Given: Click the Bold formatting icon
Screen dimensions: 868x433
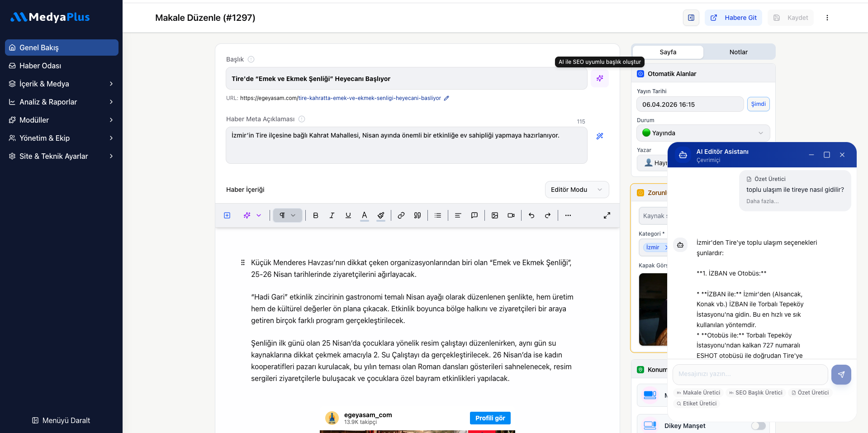Looking at the screenshot, I should (316, 215).
